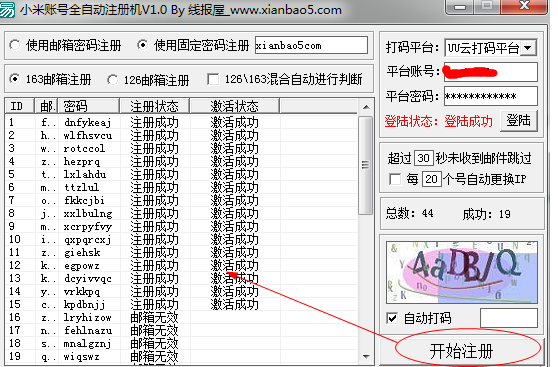Click the 平台账号 input field

[x=490, y=72]
